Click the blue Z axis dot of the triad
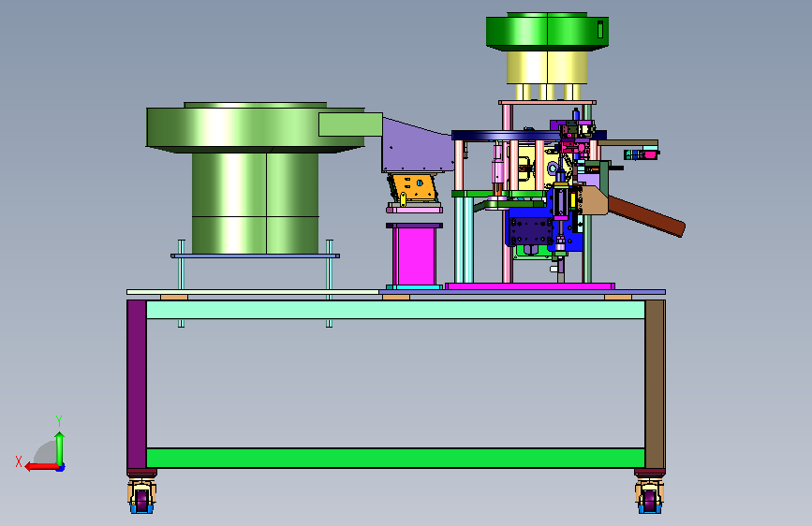The image size is (812, 526). click(x=61, y=468)
